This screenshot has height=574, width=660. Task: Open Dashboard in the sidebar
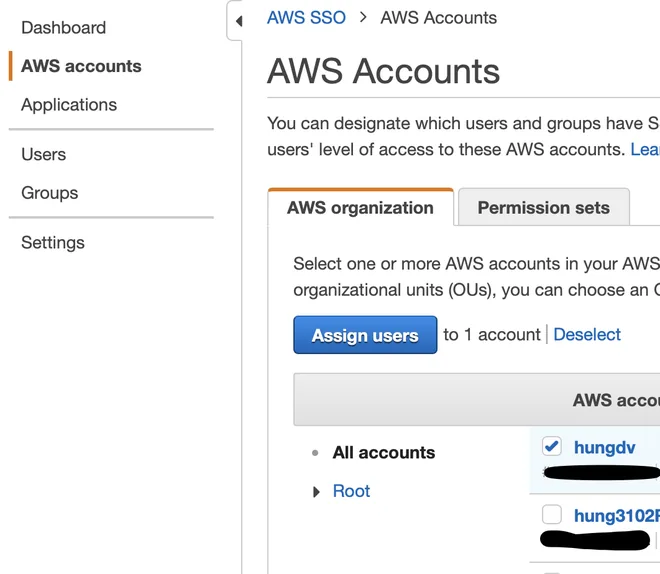click(x=64, y=28)
